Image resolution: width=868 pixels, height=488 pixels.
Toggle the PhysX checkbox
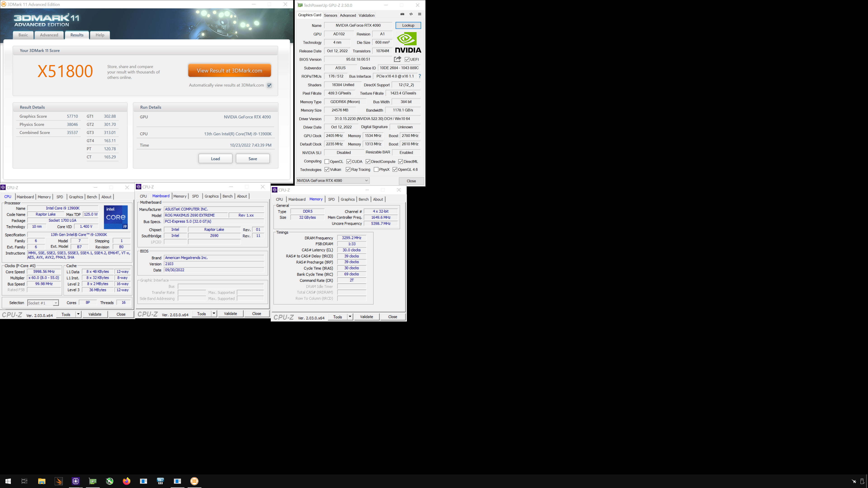point(376,169)
